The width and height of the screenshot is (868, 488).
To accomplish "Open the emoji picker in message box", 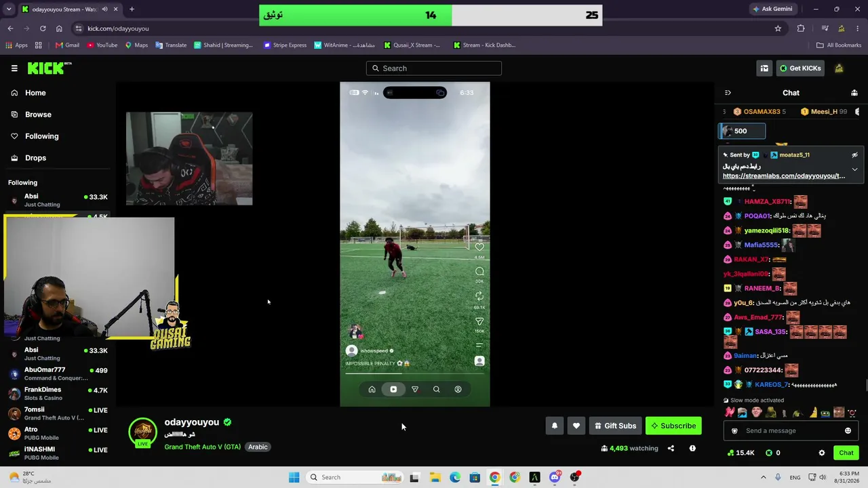I will pyautogui.click(x=848, y=430).
